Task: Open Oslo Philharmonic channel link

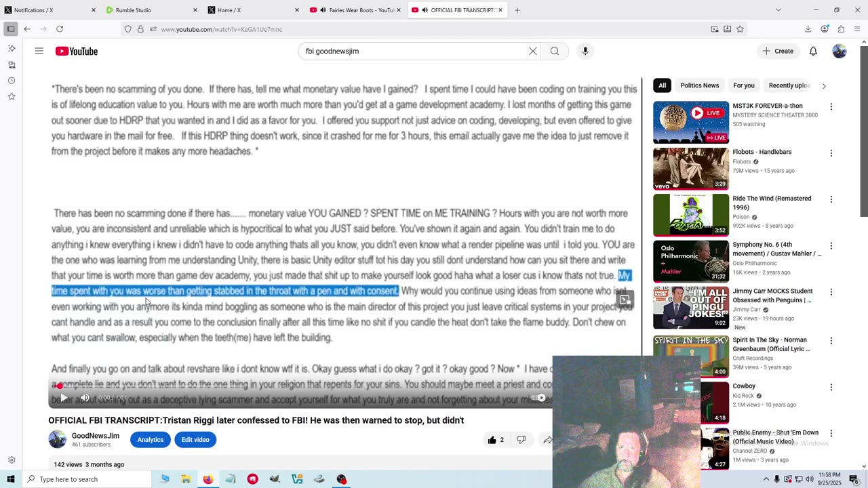Action: click(755, 264)
